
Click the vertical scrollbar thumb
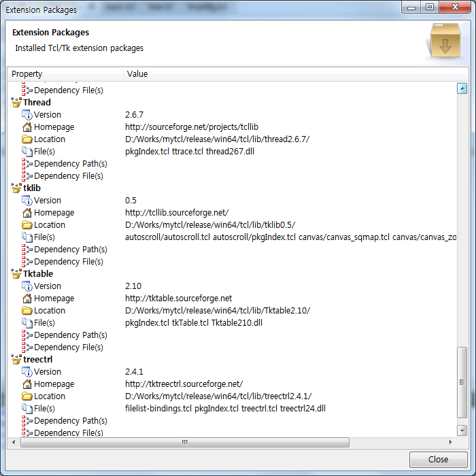[x=462, y=382]
